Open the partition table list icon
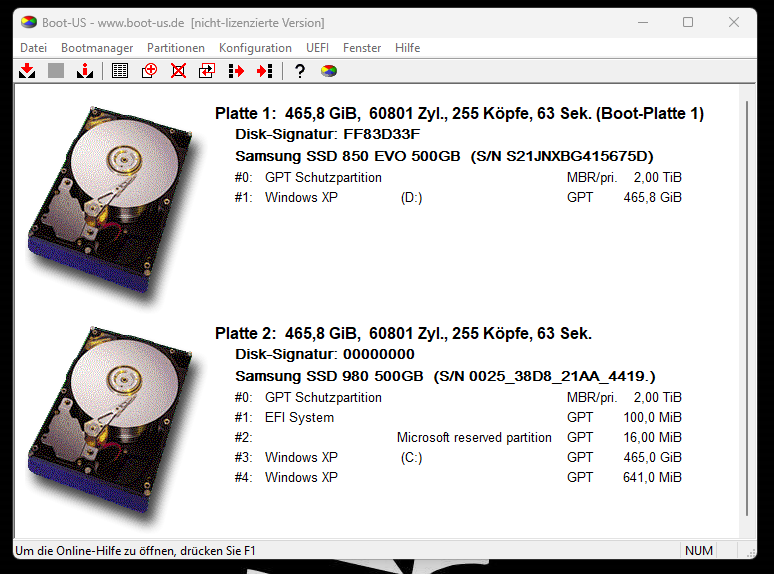Image resolution: width=774 pixels, height=574 pixels. tap(120, 71)
